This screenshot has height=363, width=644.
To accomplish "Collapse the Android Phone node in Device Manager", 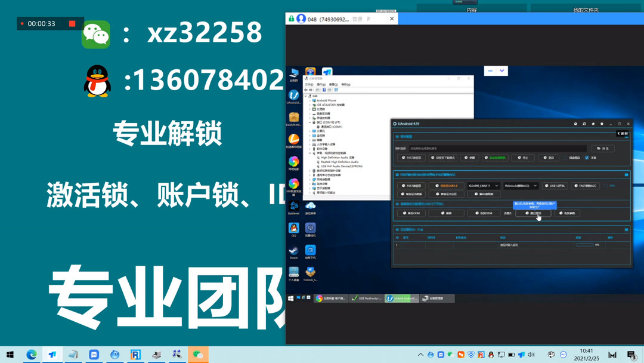I will click(x=310, y=100).
